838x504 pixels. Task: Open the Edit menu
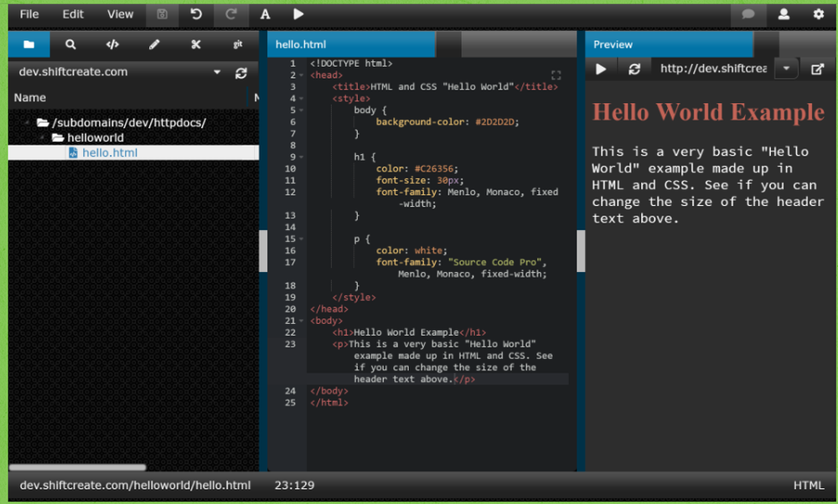click(x=73, y=14)
